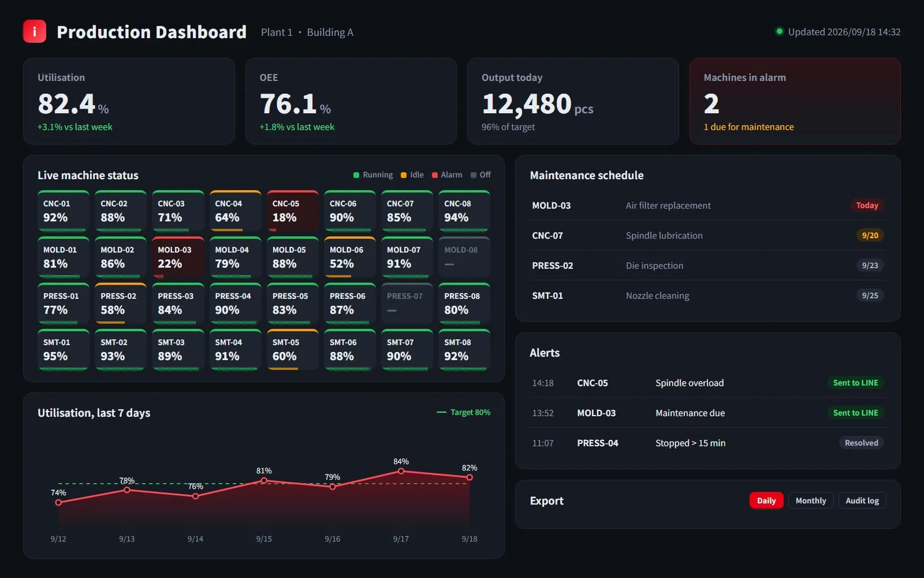Click the Production Dashboard title

[x=151, y=32]
